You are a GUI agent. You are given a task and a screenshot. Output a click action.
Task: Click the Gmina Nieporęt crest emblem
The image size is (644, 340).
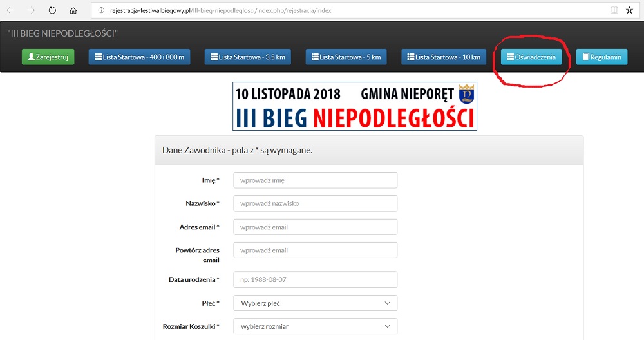466,94
